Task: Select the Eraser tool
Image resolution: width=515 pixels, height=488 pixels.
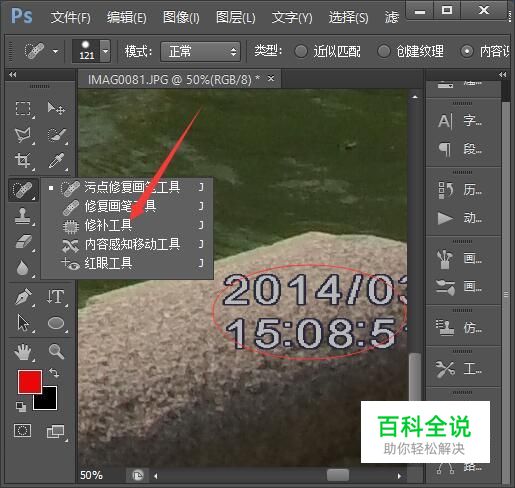Action: [23, 241]
